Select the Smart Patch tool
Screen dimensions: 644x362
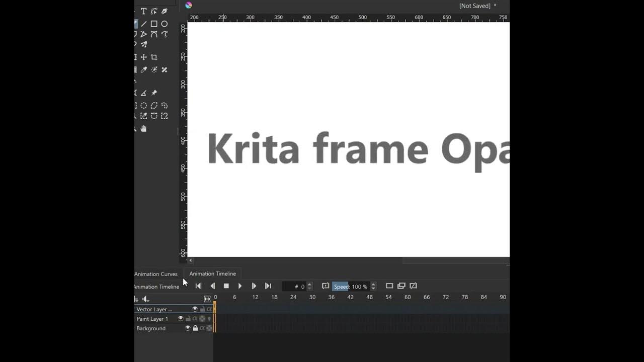click(164, 70)
